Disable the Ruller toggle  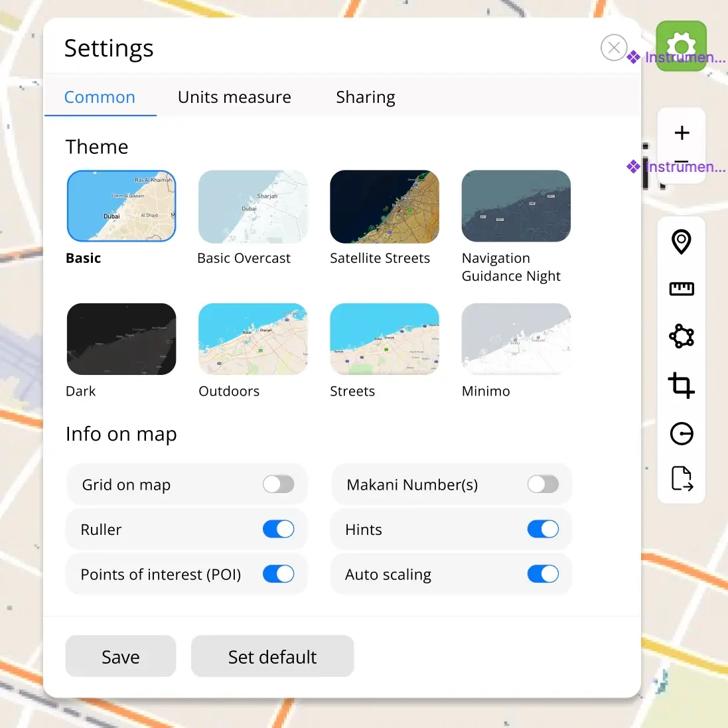click(278, 529)
